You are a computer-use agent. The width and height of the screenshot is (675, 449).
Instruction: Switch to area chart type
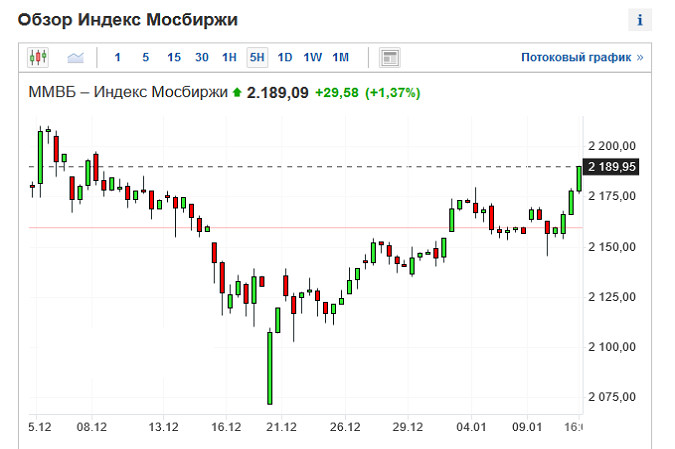(x=75, y=57)
